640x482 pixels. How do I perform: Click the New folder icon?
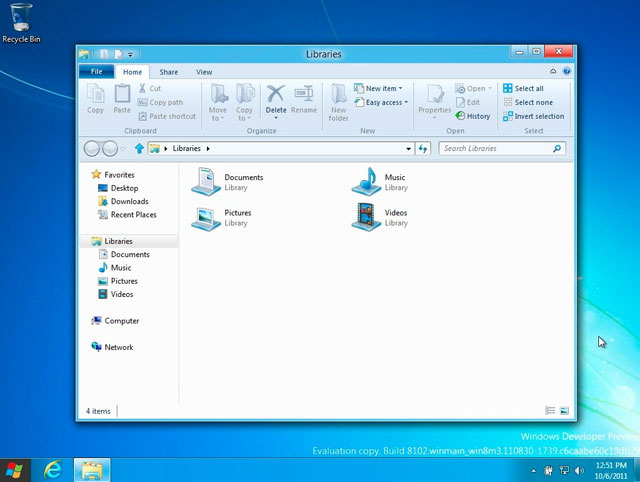(338, 94)
